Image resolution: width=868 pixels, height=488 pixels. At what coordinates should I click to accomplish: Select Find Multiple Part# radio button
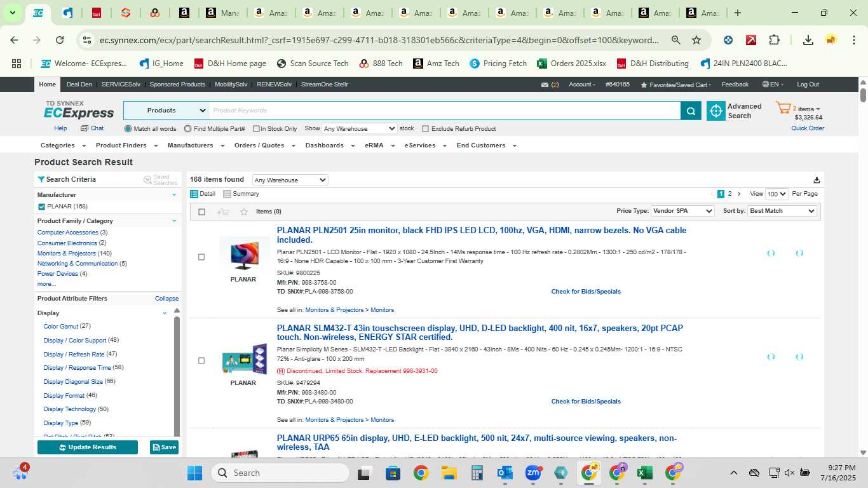pos(187,128)
